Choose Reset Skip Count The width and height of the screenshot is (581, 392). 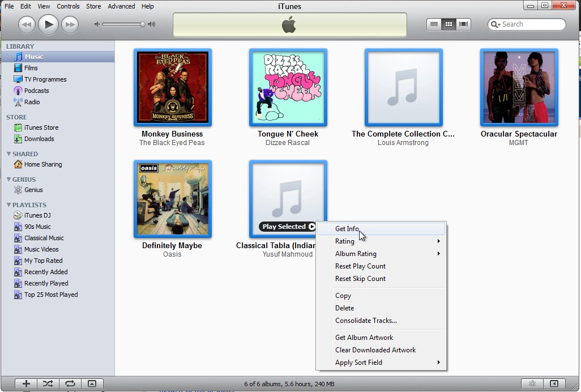381,279
